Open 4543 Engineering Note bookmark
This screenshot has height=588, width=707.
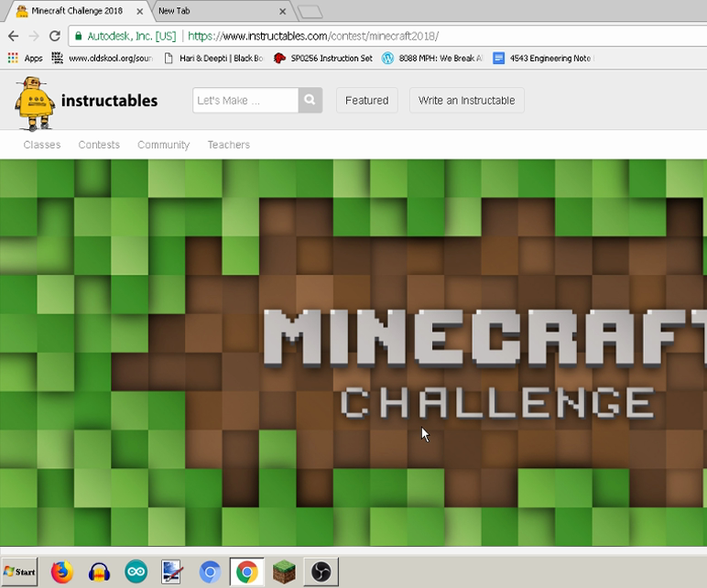pyautogui.click(x=543, y=59)
